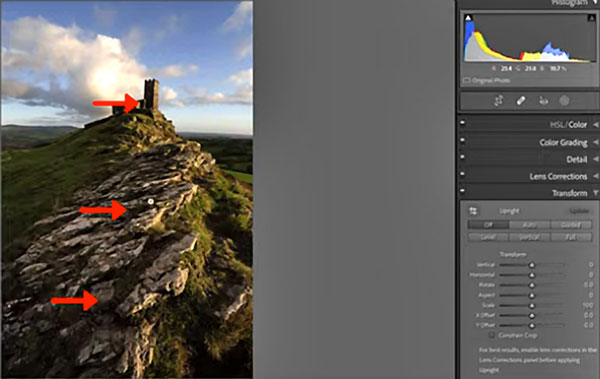Toggle the highlight clipping triangle in histogram

(x=592, y=18)
